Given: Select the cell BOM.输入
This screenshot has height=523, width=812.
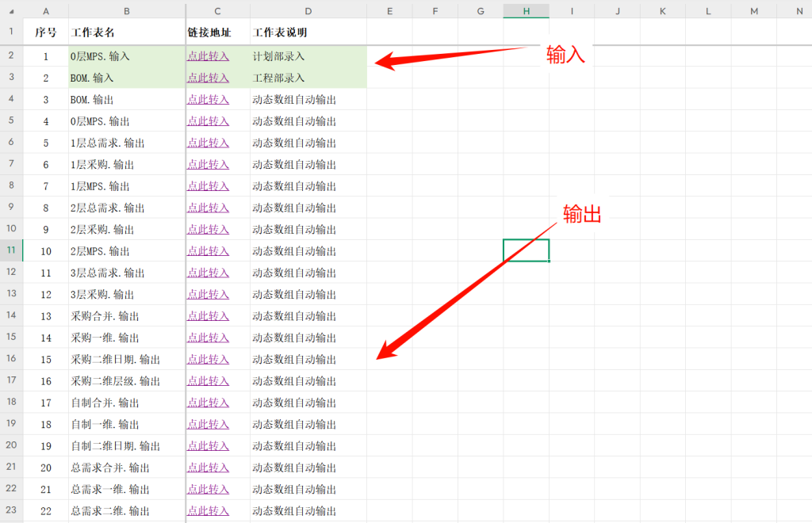Looking at the screenshot, I should point(127,78).
